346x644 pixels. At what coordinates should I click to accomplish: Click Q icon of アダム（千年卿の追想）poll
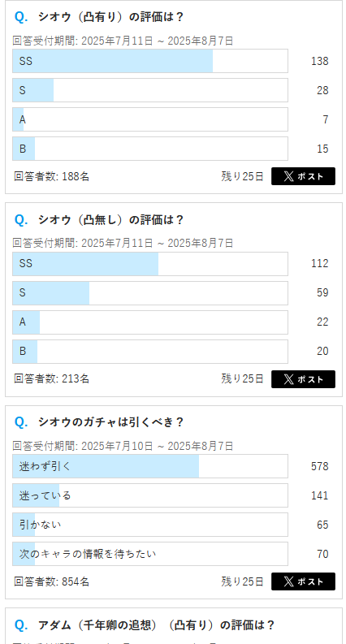click(x=21, y=625)
